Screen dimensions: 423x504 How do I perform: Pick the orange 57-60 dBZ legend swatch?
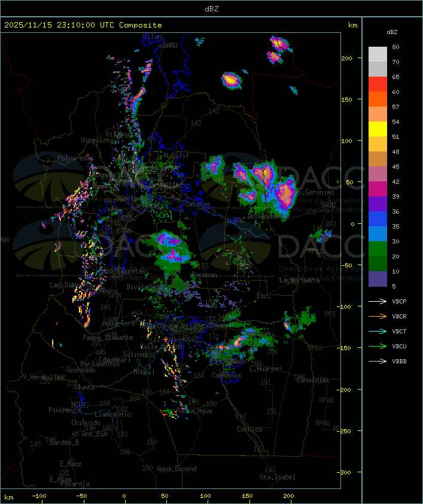click(x=378, y=99)
